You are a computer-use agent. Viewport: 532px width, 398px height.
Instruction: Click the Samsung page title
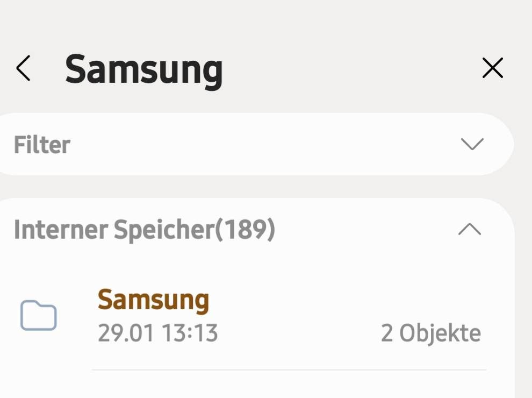pos(143,69)
